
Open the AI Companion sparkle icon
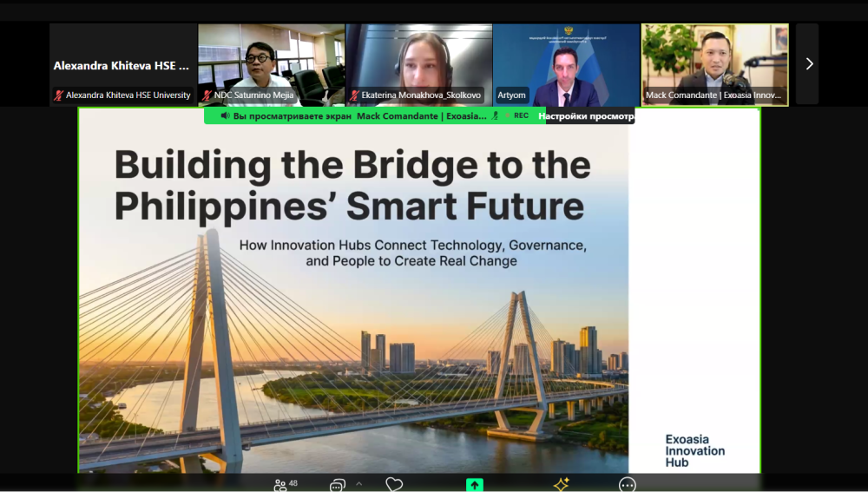(x=561, y=484)
